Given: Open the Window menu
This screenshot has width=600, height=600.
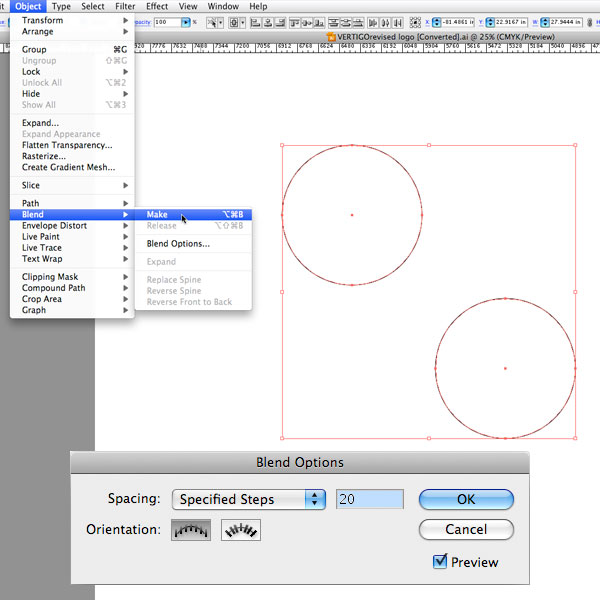Looking at the screenshot, I should tap(223, 6).
